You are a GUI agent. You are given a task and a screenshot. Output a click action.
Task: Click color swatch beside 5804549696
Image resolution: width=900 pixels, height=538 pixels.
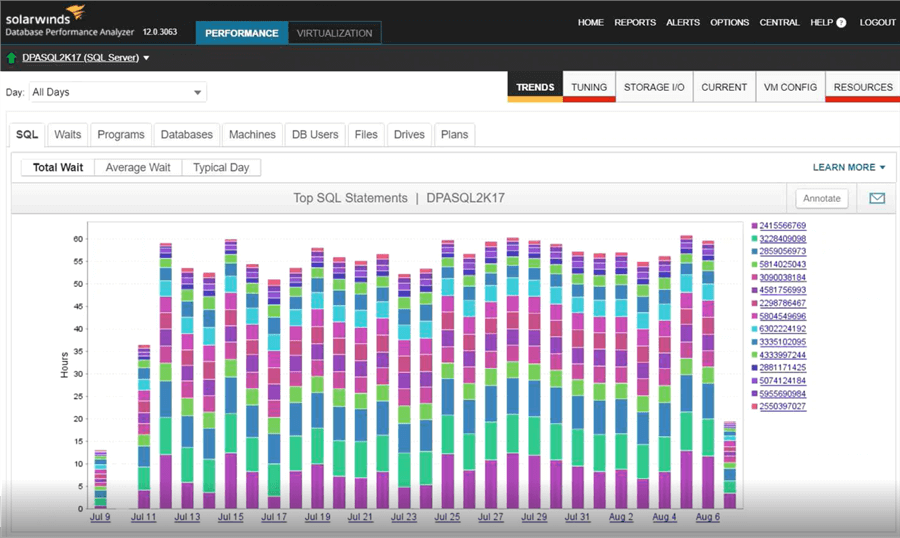point(754,316)
